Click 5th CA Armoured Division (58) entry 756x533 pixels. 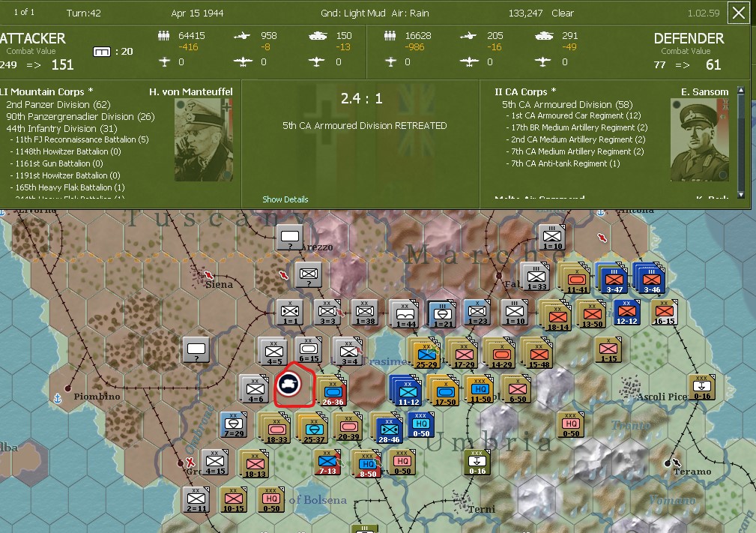[x=567, y=105]
